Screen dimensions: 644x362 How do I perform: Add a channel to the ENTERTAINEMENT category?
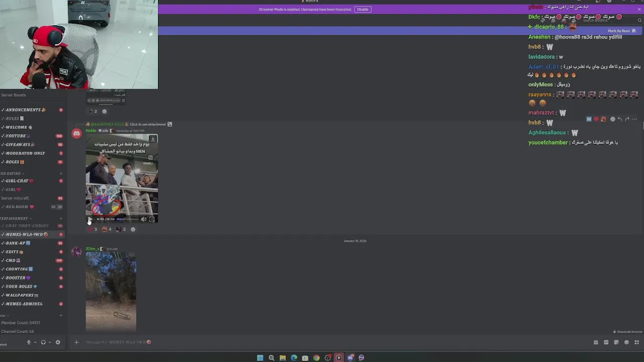[x=61, y=219]
